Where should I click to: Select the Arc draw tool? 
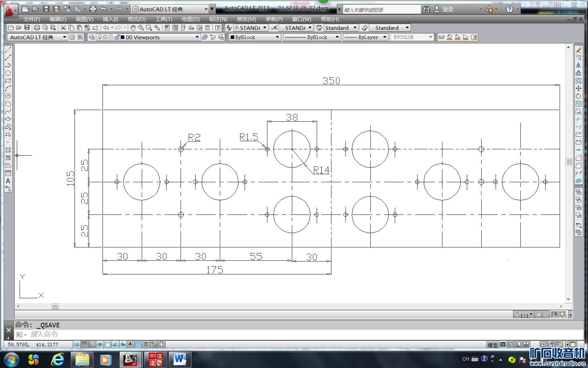[8, 88]
